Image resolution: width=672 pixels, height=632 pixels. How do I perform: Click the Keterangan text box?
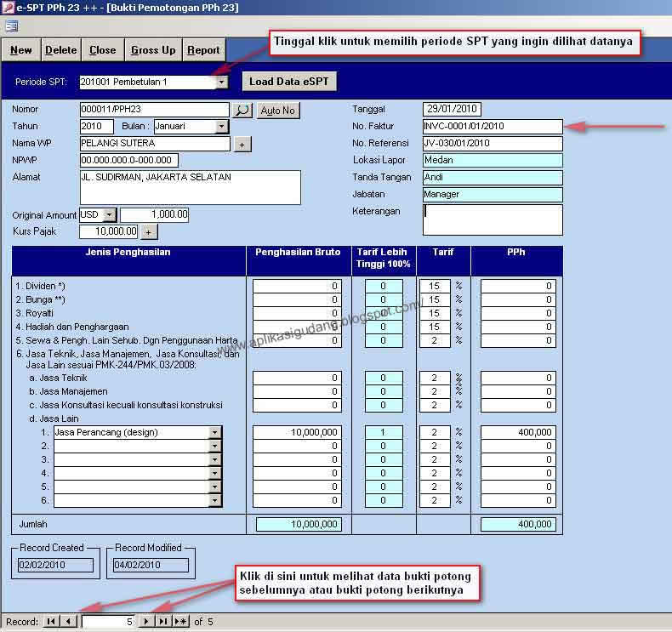coord(493,219)
